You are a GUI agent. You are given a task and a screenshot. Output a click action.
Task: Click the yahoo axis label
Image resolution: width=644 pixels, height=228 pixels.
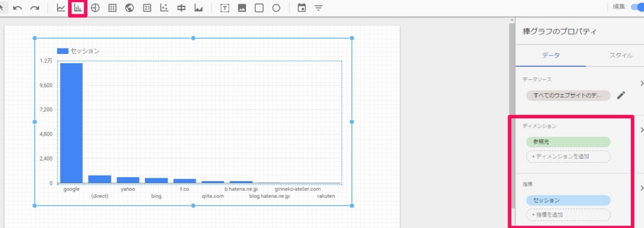128,189
